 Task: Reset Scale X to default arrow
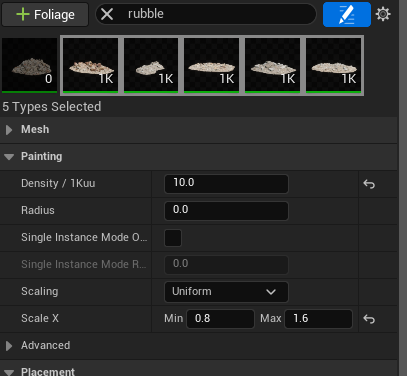369,319
